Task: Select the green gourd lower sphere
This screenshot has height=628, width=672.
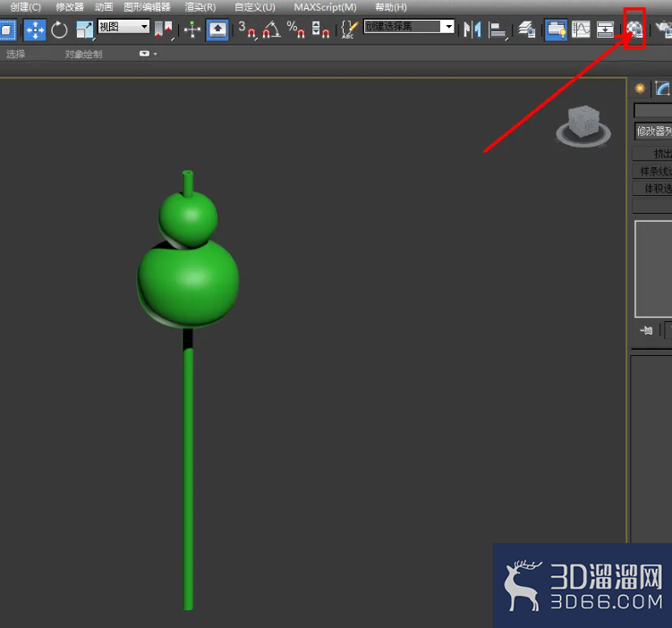Action: (x=188, y=283)
